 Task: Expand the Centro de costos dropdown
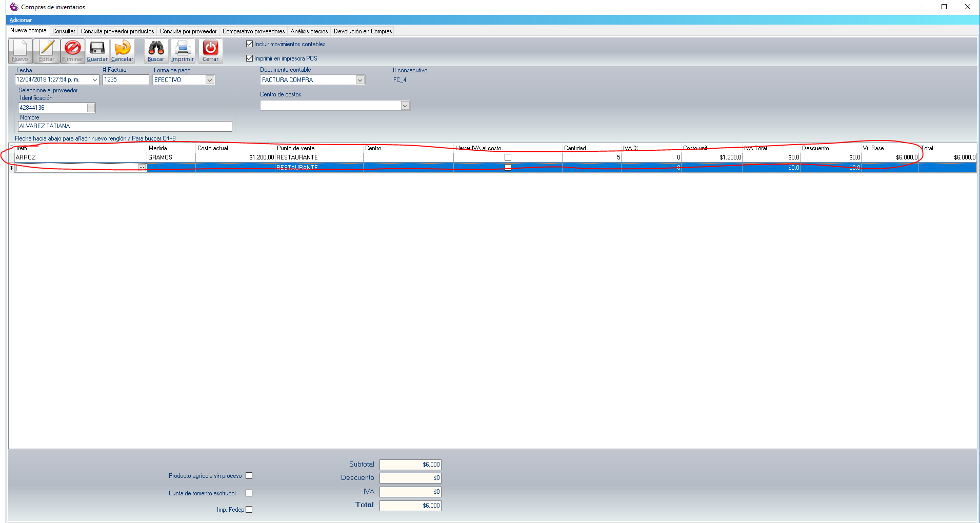405,106
